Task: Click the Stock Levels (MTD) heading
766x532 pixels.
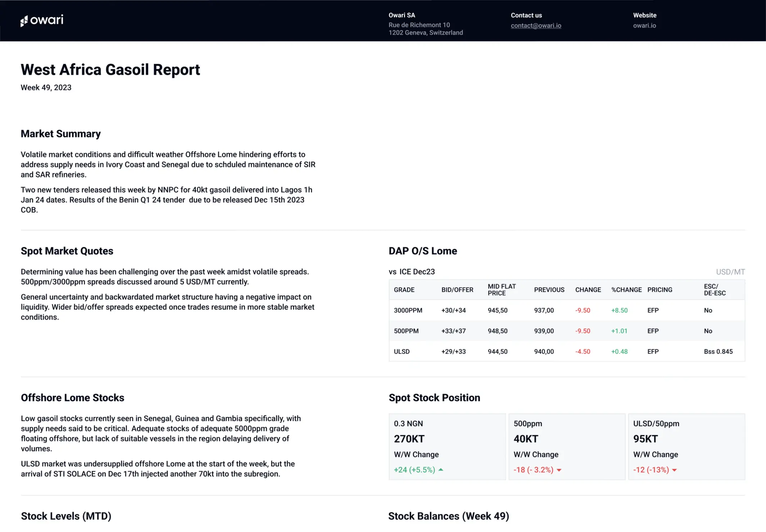Action: (x=66, y=516)
